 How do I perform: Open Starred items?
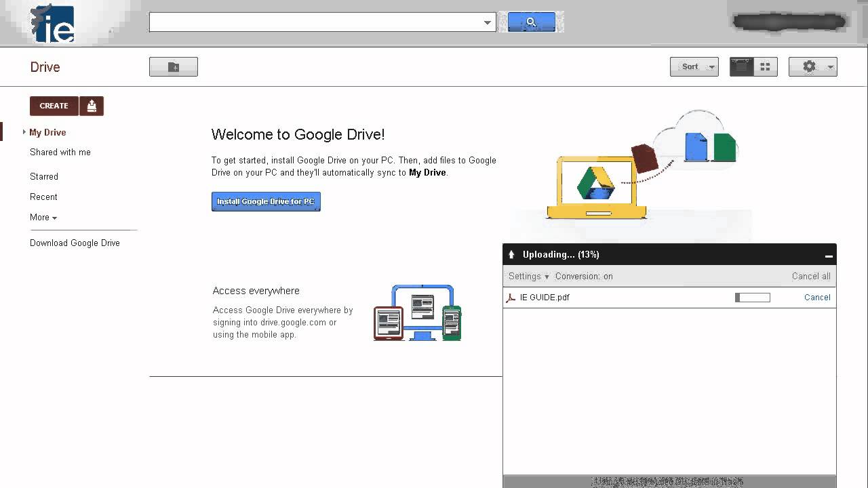pos(44,176)
